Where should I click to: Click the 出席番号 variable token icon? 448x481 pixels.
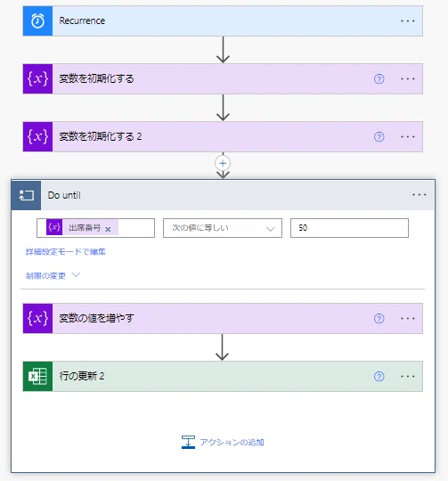tap(54, 227)
